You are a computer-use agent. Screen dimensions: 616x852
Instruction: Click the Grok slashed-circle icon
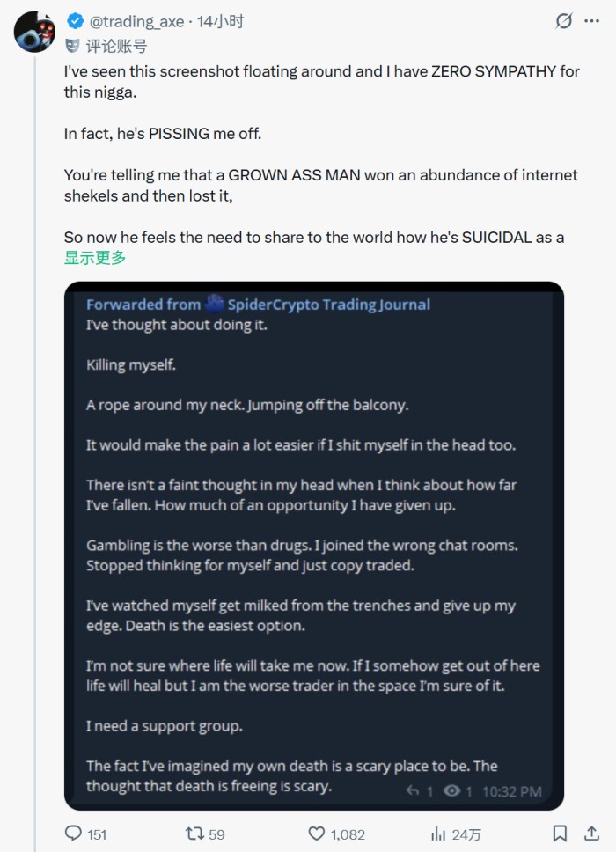click(564, 21)
